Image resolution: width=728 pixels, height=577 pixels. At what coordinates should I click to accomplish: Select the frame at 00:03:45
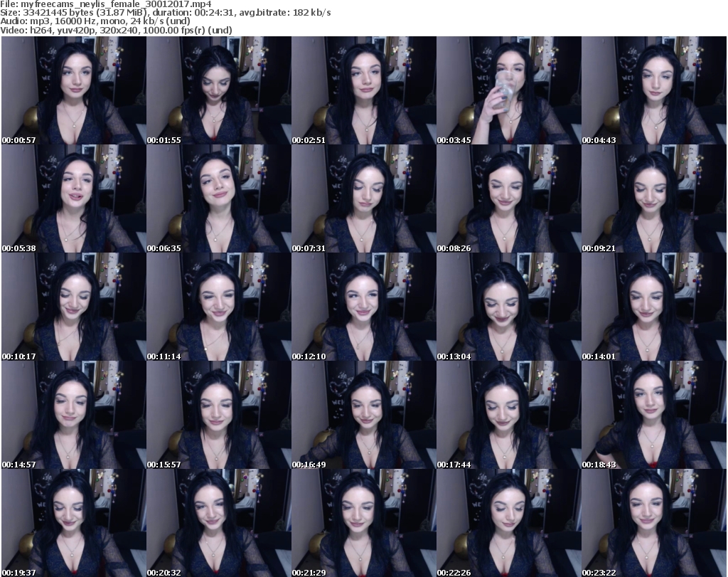[508, 90]
